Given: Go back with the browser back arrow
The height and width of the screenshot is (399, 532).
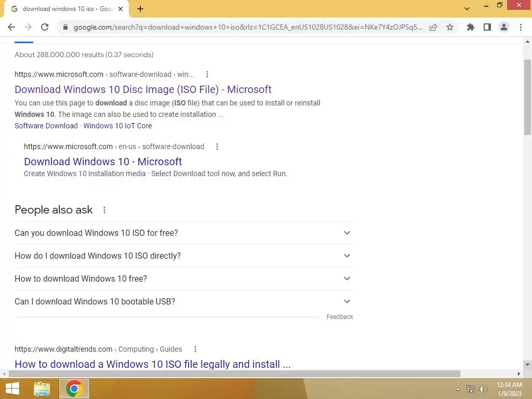Looking at the screenshot, I should 11,27.
